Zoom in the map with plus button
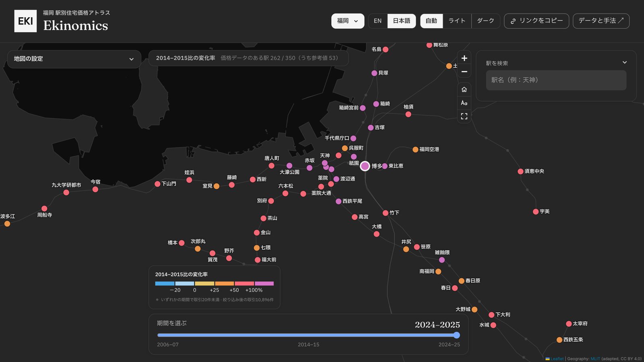 [464, 58]
